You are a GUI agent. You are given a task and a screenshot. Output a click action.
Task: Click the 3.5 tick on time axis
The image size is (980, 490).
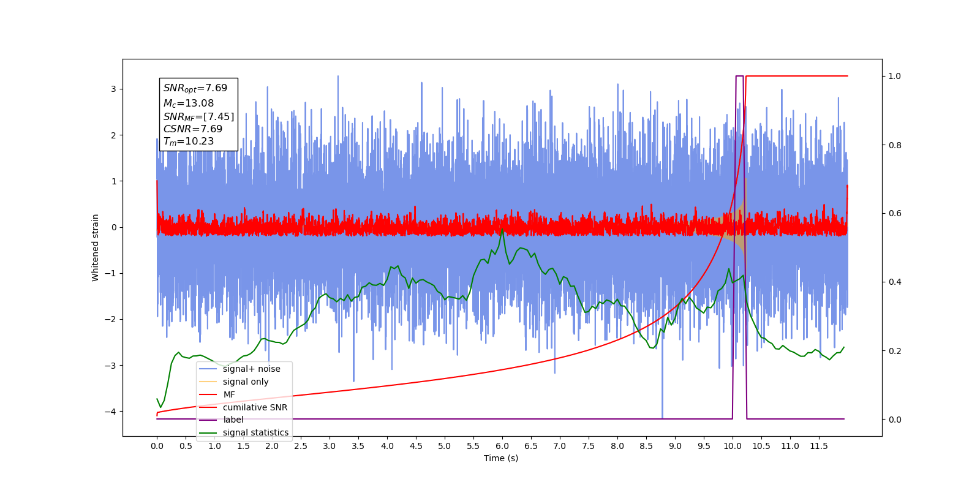(x=358, y=446)
